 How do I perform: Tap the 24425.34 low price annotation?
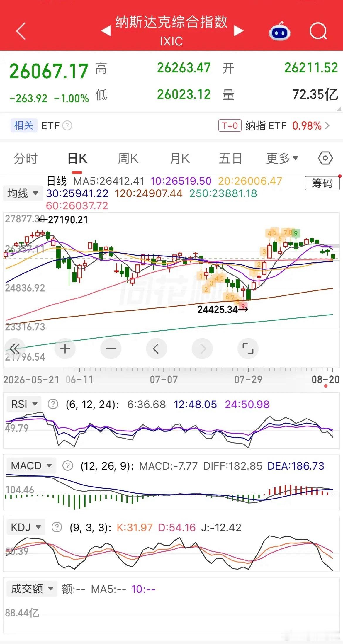pos(218,309)
